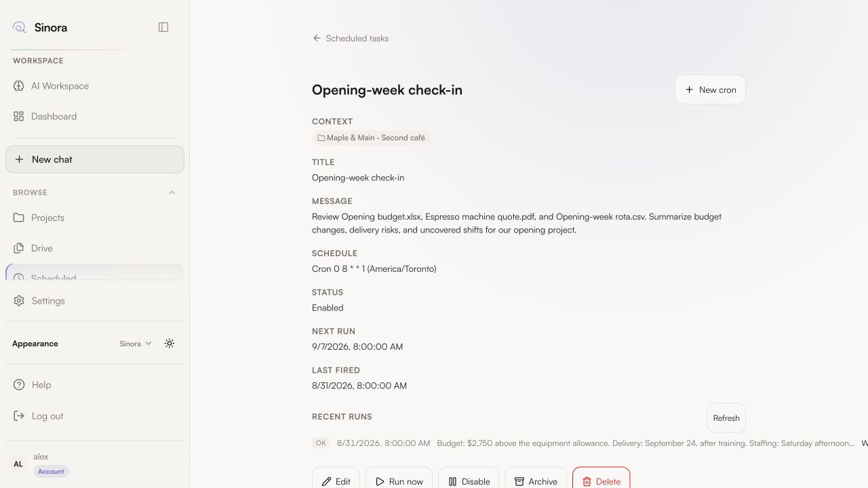Edit this scheduled task

336,481
